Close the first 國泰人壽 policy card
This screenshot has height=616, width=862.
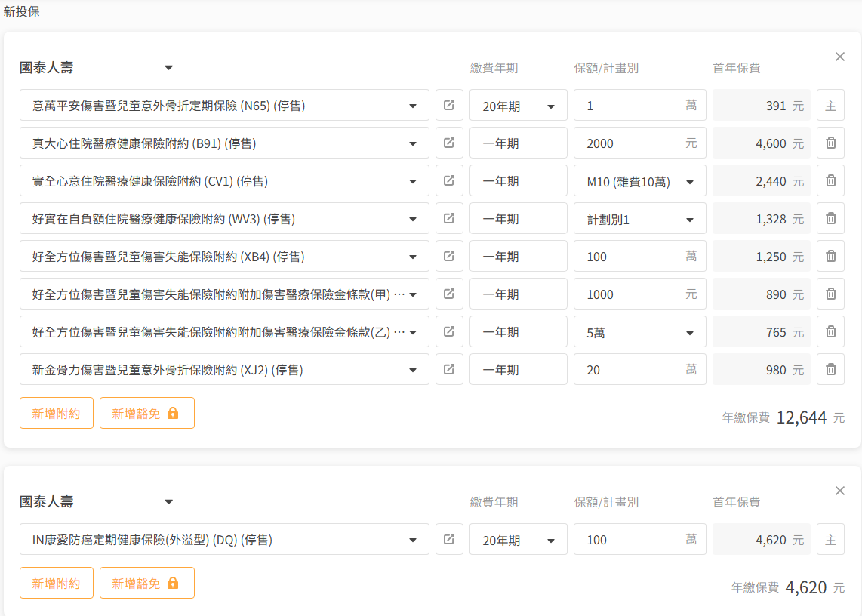point(840,57)
